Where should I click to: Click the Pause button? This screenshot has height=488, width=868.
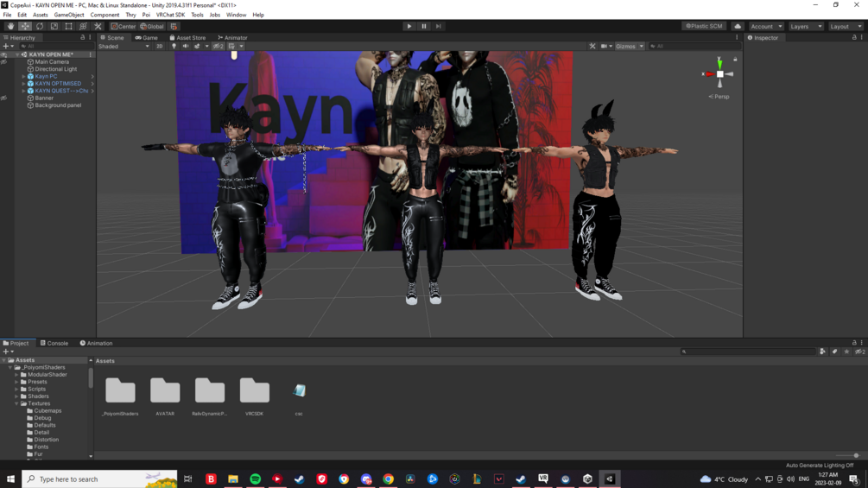pyautogui.click(x=424, y=26)
